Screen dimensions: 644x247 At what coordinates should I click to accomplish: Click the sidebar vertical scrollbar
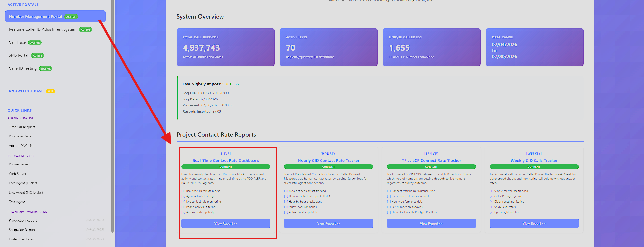[x=112, y=116]
